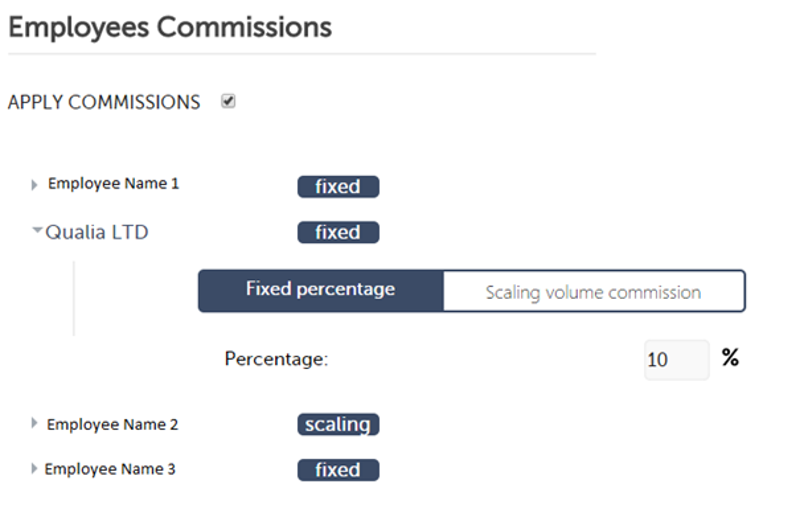Click the APPLY COMMISSIONS label text
The height and width of the screenshot is (521, 800).
(104, 102)
